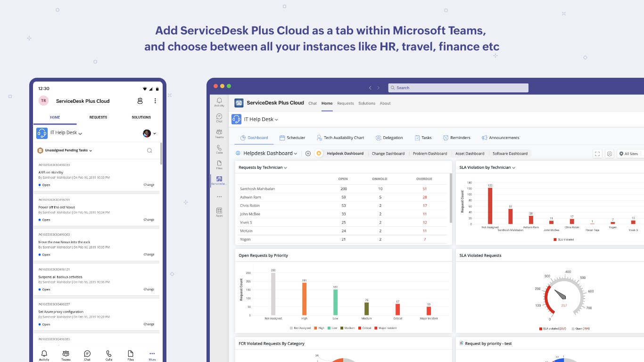Open the Reminders tab

pos(456,138)
